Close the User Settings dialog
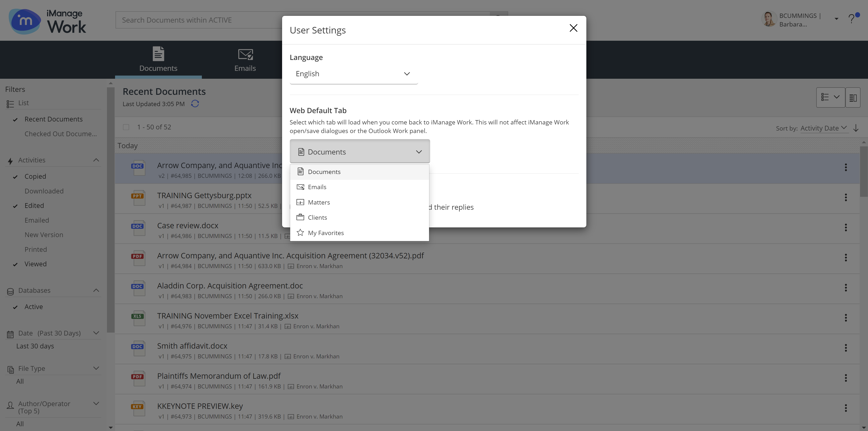The image size is (868, 431). point(573,28)
